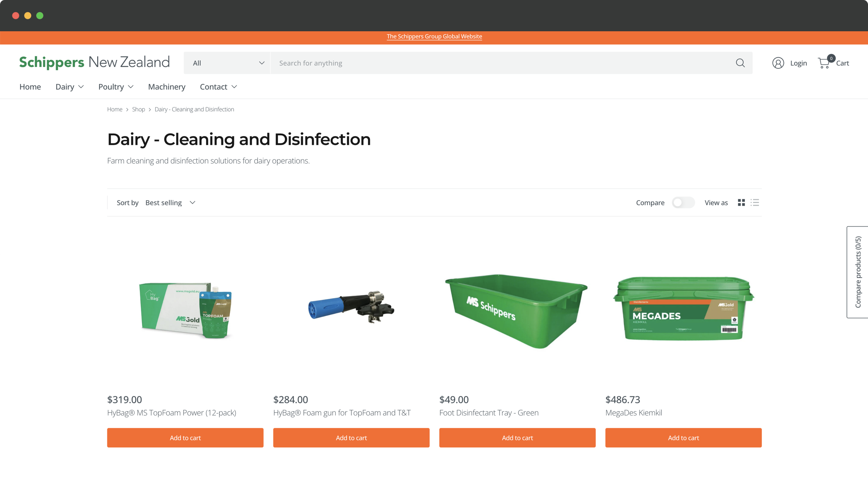Viewport: 868px width, 483px height.
Task: Switch to list view layout
Action: pos(754,203)
